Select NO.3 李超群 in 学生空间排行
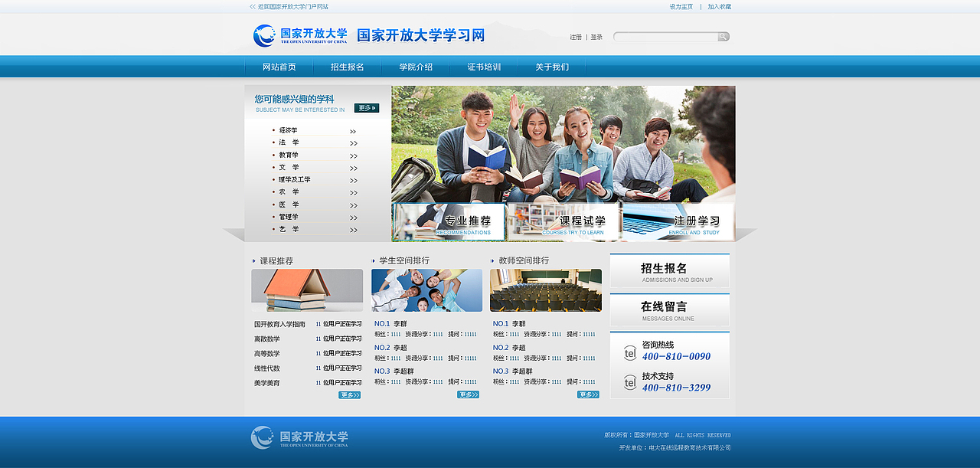 tap(394, 371)
